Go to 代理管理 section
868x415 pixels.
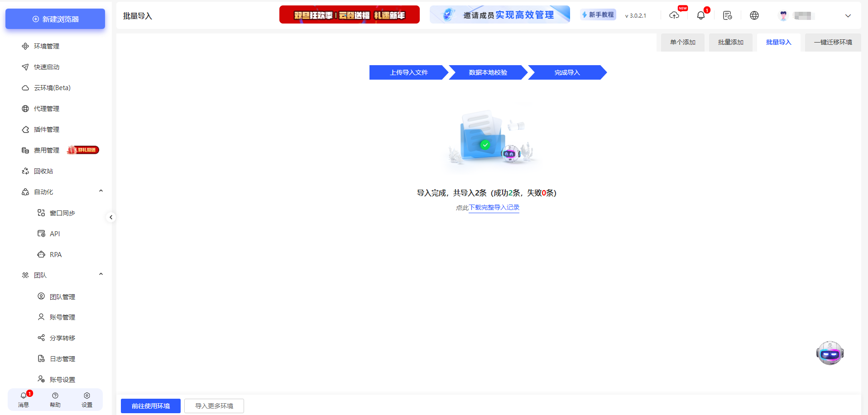tap(47, 108)
